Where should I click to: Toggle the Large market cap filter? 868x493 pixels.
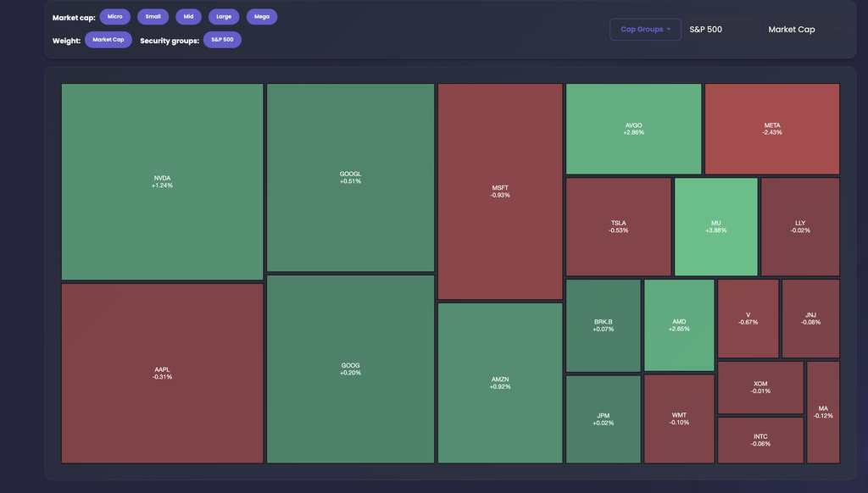224,17
